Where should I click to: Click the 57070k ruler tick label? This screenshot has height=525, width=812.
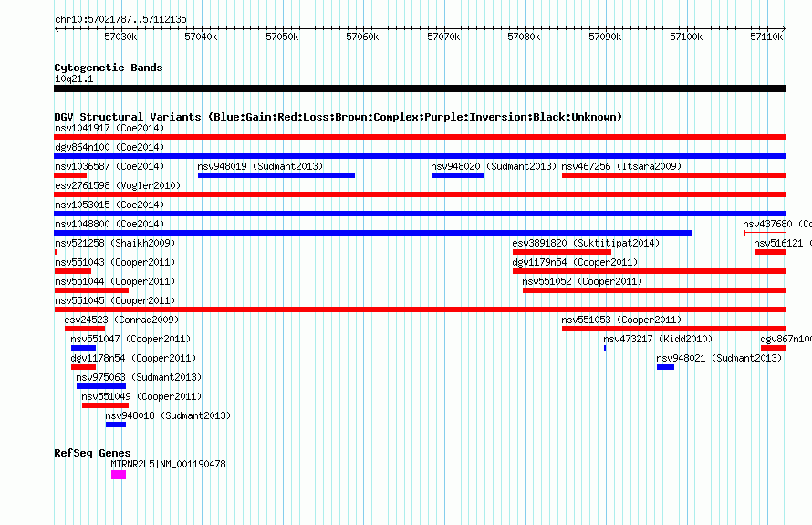(x=443, y=37)
